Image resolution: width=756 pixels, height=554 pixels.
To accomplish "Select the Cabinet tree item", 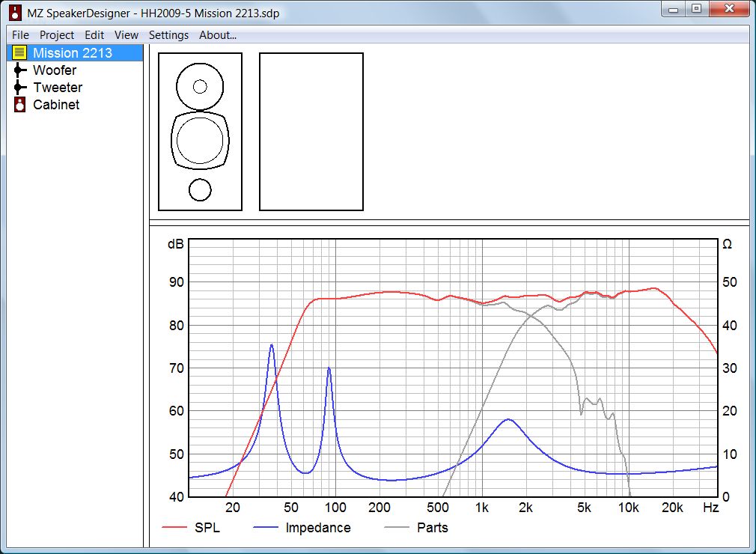I will coord(56,105).
